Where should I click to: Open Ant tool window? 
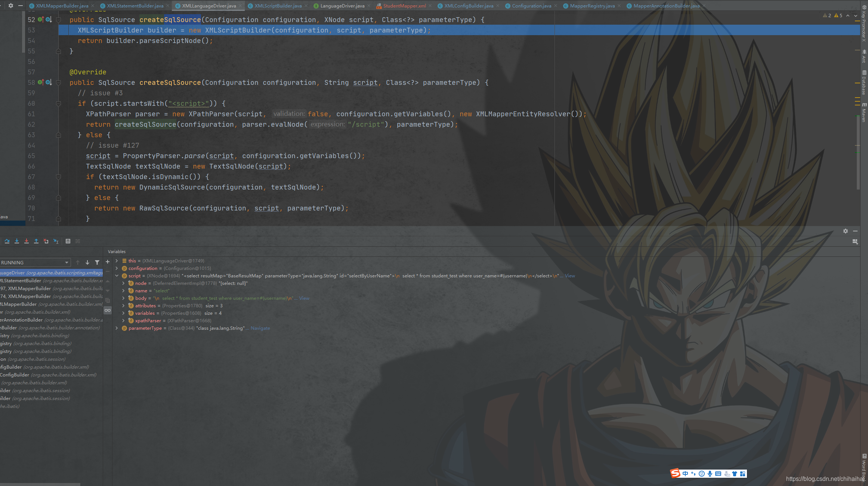(x=864, y=56)
